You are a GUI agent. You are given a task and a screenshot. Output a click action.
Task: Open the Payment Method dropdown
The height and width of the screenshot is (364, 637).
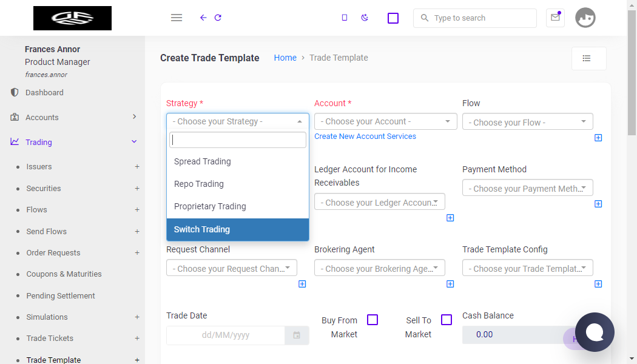pos(527,188)
